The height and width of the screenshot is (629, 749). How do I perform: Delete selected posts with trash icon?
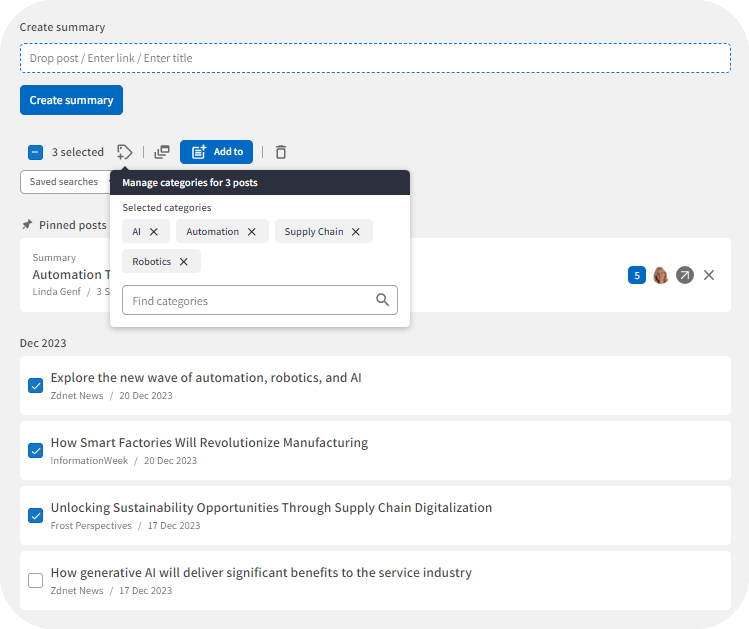click(x=281, y=152)
